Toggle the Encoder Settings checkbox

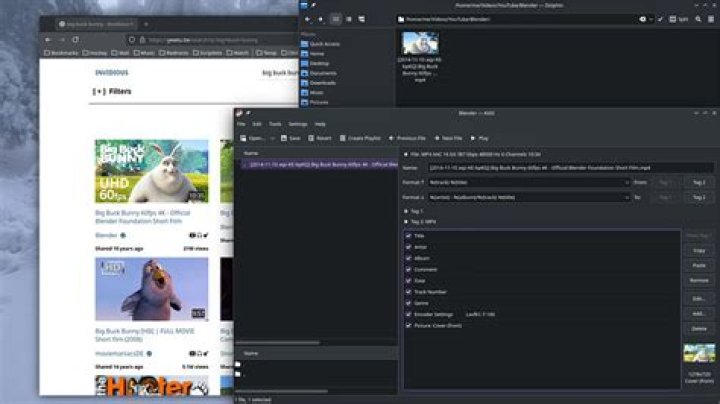(x=409, y=314)
